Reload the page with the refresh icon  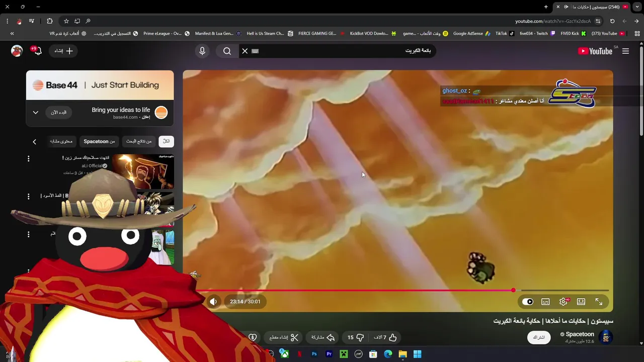pos(612,21)
